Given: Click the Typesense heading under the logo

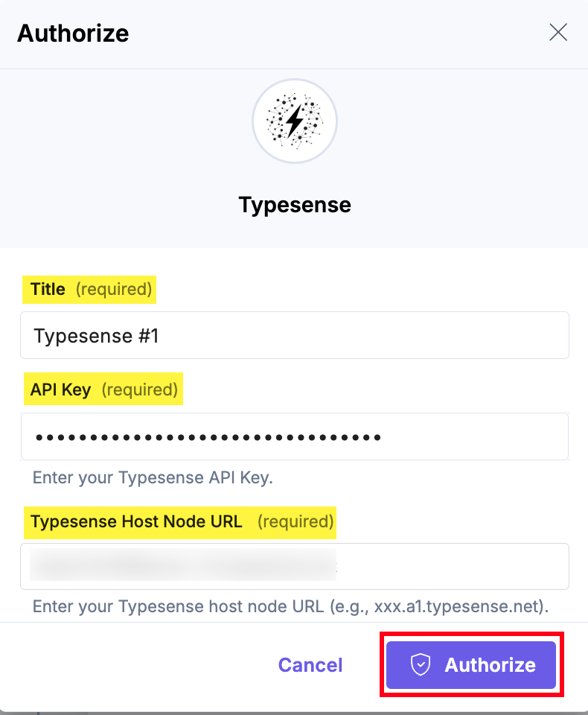Looking at the screenshot, I should 295,205.
